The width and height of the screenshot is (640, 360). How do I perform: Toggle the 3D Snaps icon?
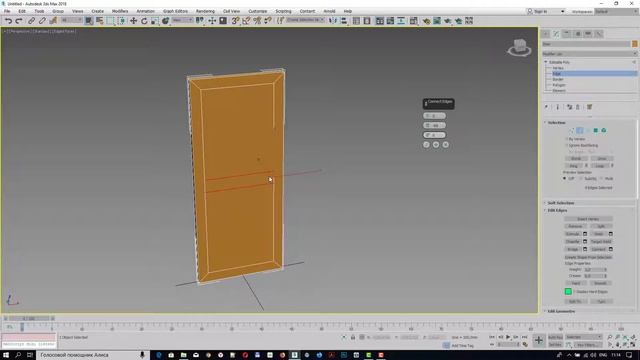click(x=235, y=20)
